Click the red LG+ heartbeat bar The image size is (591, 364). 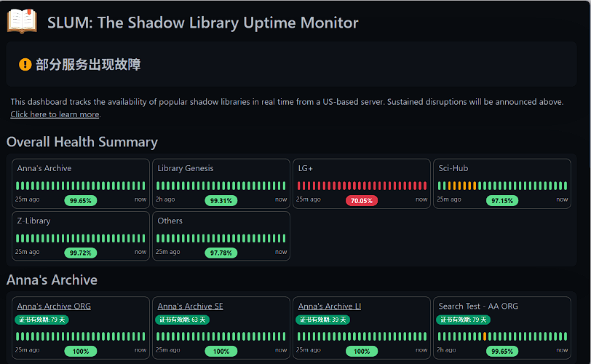coord(362,186)
